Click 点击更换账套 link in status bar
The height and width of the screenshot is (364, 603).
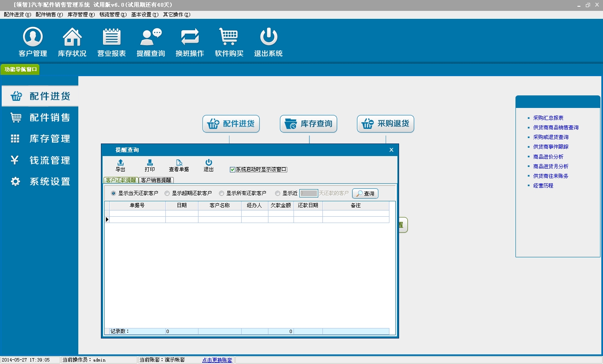217,360
